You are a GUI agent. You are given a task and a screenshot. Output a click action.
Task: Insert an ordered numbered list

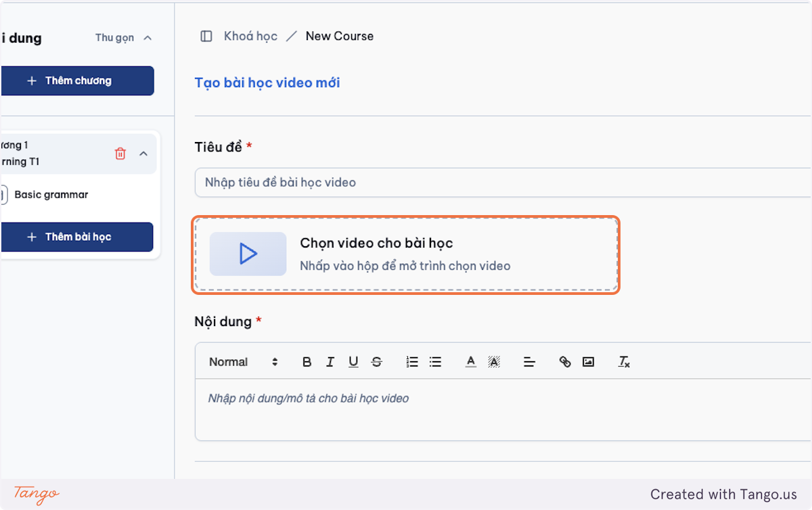(412, 362)
